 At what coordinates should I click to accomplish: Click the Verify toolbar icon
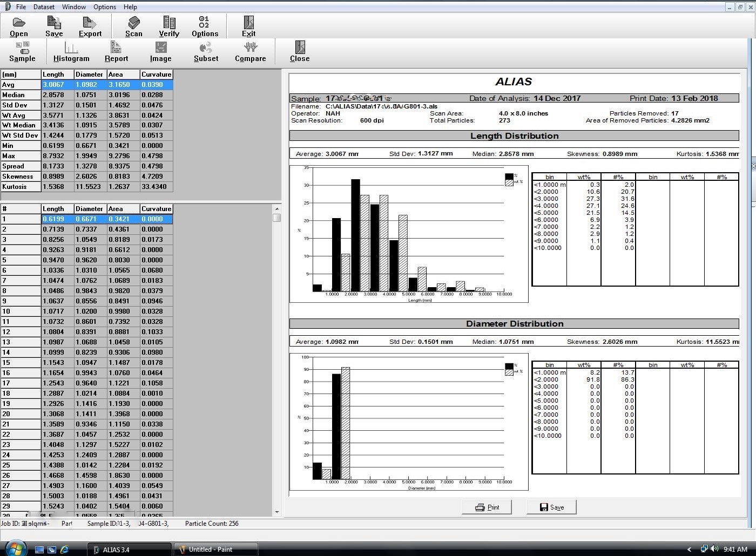pos(169,23)
